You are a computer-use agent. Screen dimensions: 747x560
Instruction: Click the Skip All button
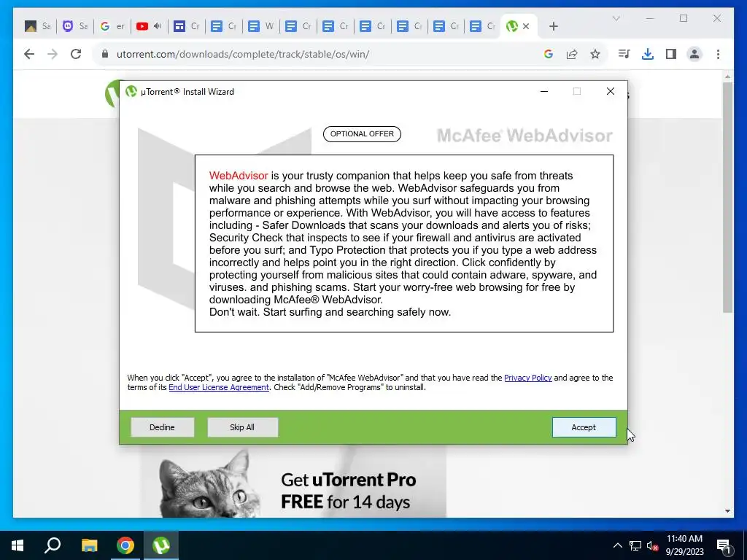[x=242, y=427]
